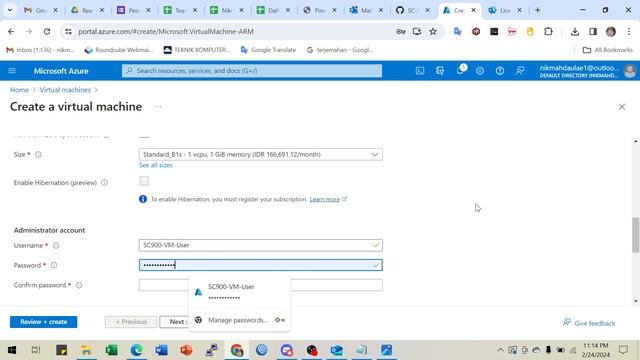Open Azure notifications bell
The width and height of the screenshot is (640, 360).
pos(460,70)
